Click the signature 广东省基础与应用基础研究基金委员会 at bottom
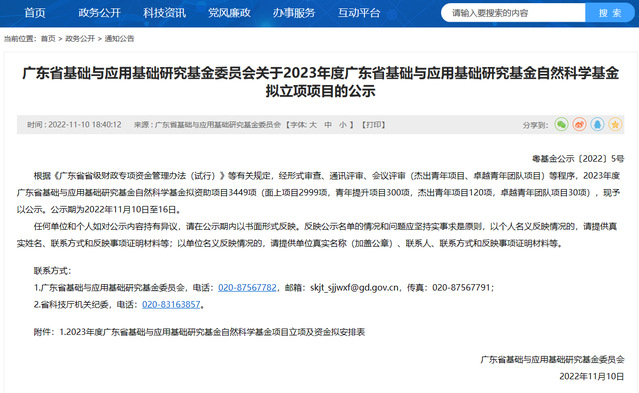Screen dimensions: 639x393 (552, 360)
